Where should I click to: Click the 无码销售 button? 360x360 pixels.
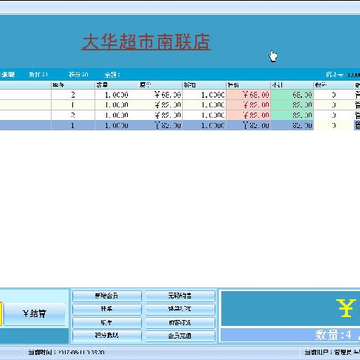[x=180, y=296]
